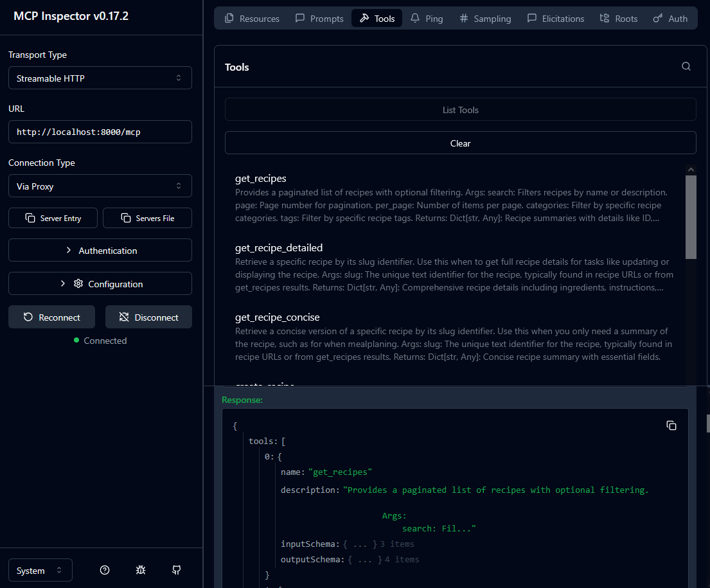The image size is (710, 588).
Task: Switch to the Prompts tab
Action: 319,19
